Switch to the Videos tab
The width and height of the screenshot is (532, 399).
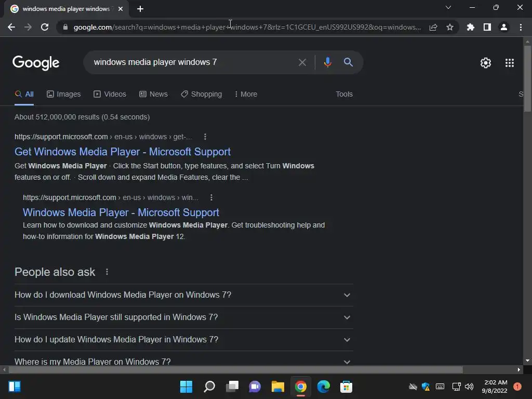point(110,94)
